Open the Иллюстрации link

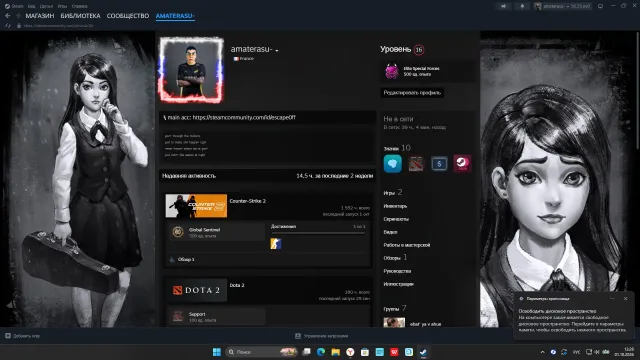[x=398, y=284]
